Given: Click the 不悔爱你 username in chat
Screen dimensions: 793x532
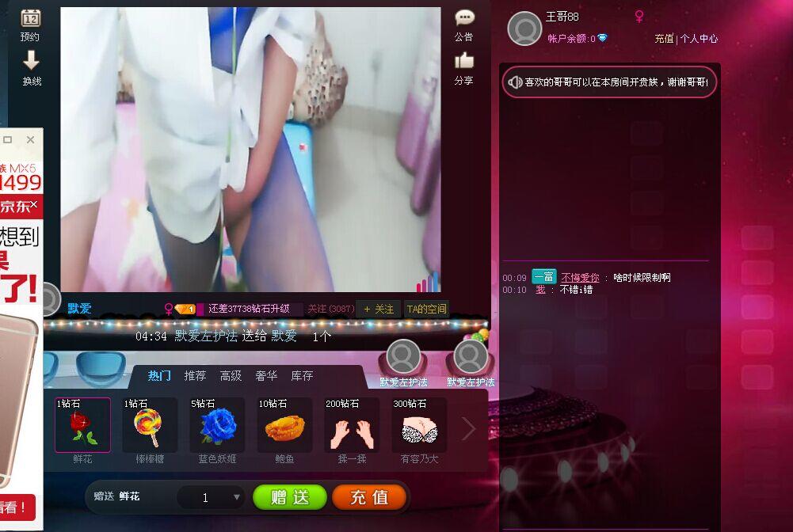Looking at the screenshot, I should tap(580, 277).
